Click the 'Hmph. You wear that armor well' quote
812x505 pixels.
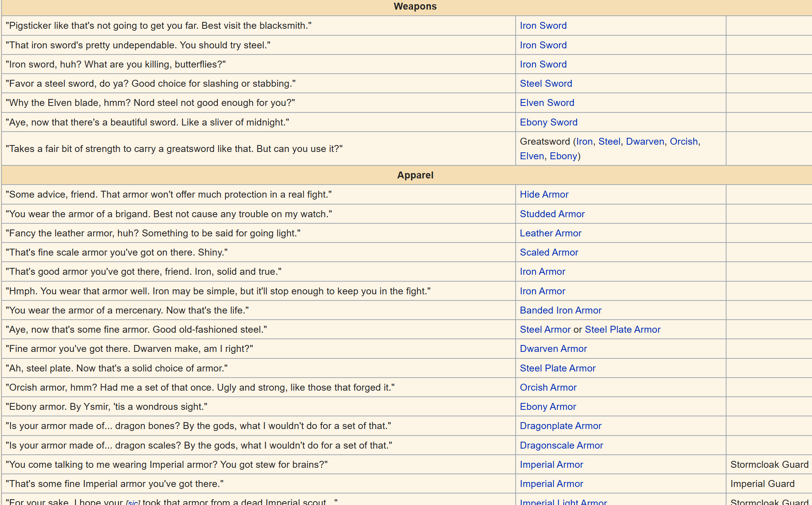click(x=218, y=291)
